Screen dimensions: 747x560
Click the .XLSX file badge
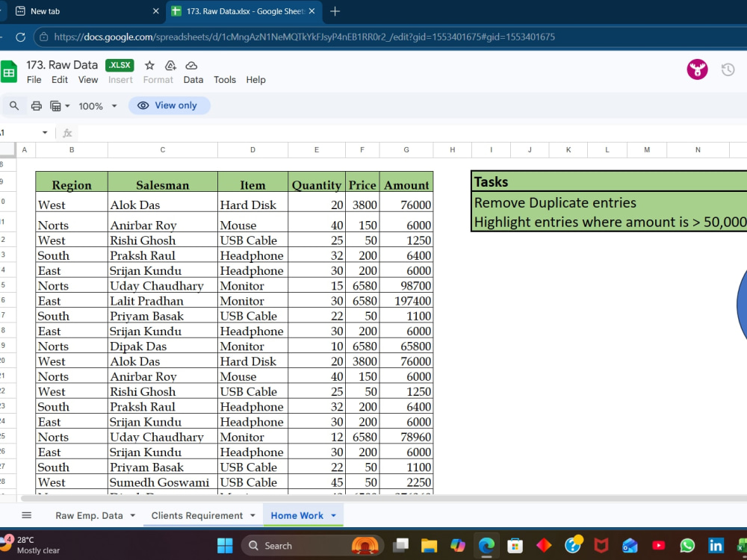pos(120,65)
